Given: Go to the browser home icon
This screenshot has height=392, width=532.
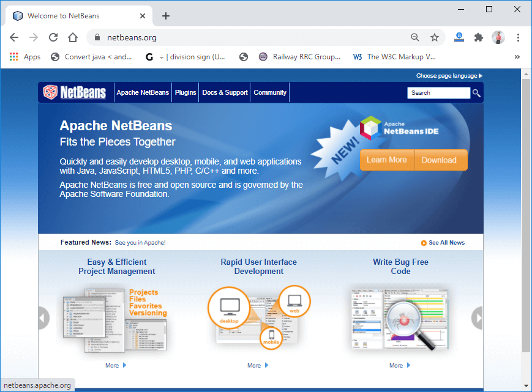Looking at the screenshot, I should [73, 37].
